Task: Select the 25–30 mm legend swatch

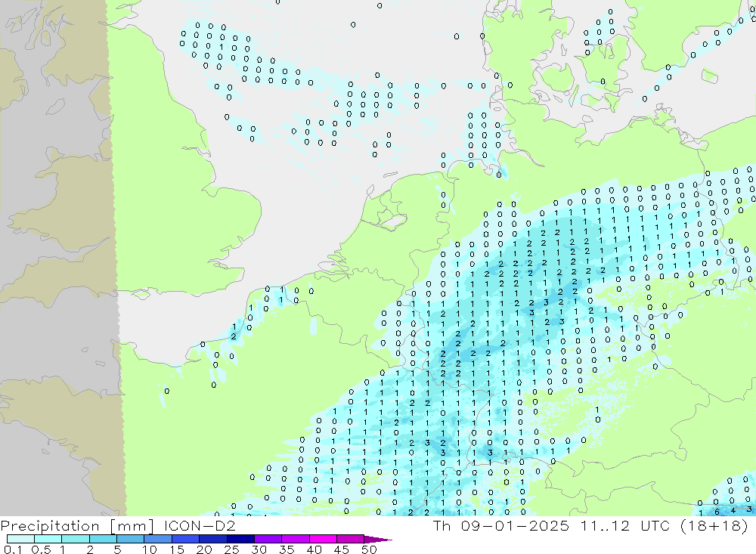Action: pos(241,539)
